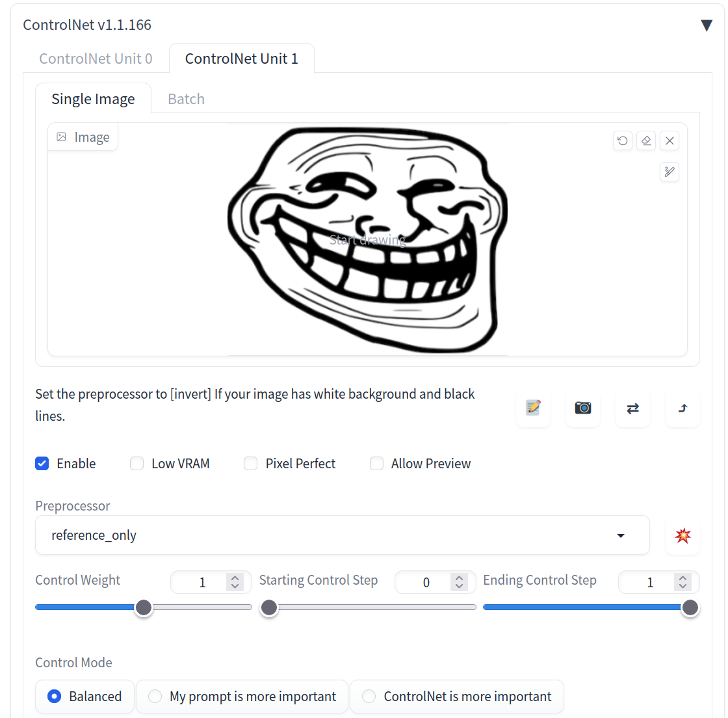Viewport: 728px width, 718px height.
Task: Choose 'My prompt is more important' mode
Action: click(242, 696)
